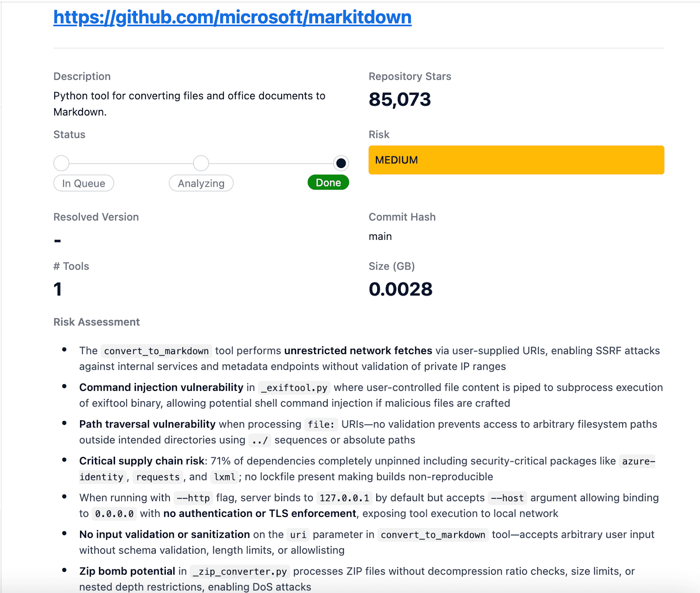Select the In Queue status step circle

(x=61, y=163)
